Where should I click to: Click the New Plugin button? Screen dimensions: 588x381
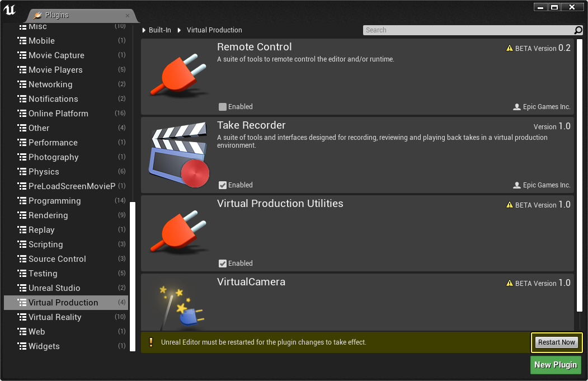coord(556,365)
